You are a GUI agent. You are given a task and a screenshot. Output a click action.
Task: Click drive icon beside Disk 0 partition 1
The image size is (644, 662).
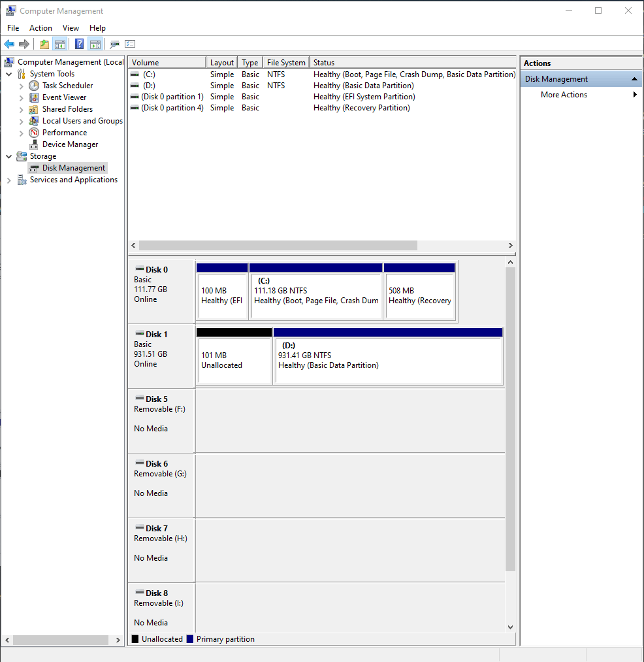tap(135, 97)
